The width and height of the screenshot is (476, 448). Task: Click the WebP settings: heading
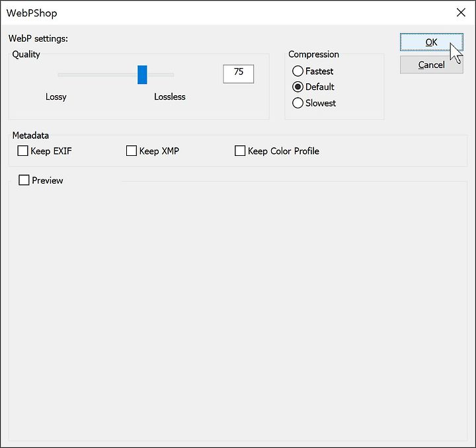[38, 38]
